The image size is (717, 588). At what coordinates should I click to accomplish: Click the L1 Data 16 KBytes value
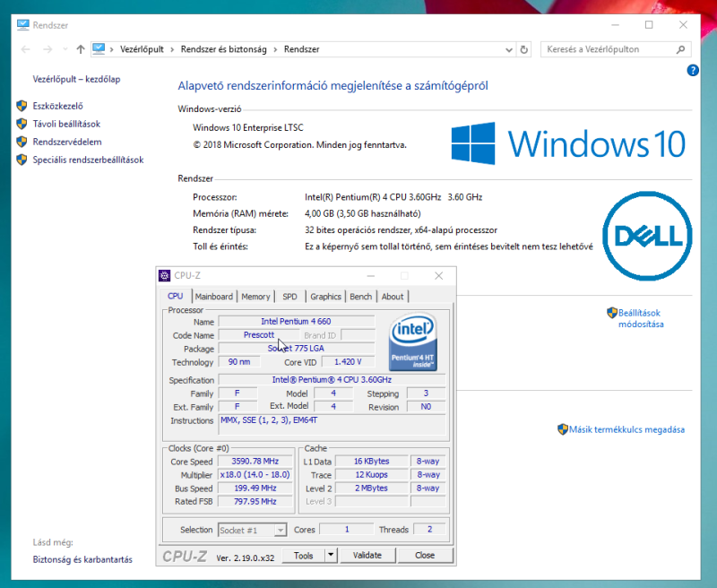click(x=371, y=462)
